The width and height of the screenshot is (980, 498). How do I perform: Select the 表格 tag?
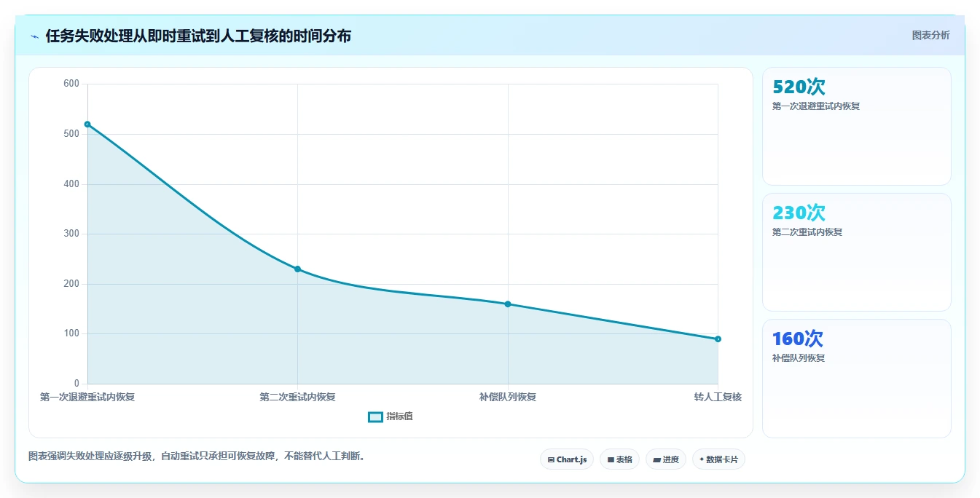pyautogui.click(x=619, y=459)
